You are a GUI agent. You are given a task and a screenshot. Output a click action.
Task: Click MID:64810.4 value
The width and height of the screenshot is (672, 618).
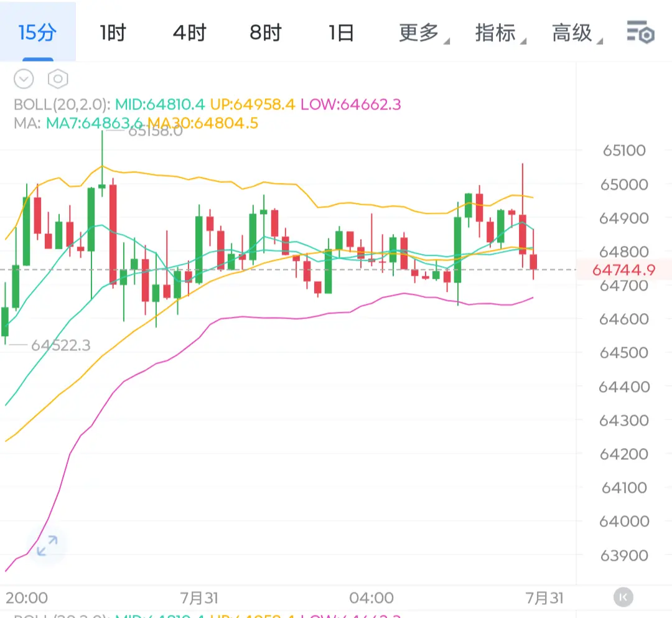point(160,104)
